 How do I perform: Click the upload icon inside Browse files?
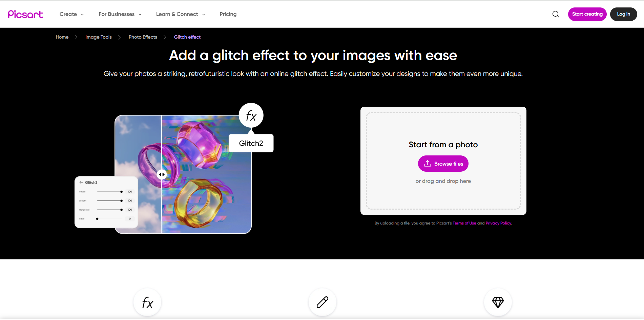(428, 163)
